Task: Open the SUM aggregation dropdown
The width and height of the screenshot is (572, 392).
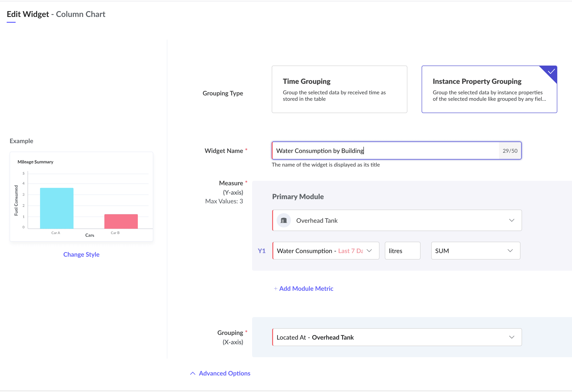Action: click(510, 251)
